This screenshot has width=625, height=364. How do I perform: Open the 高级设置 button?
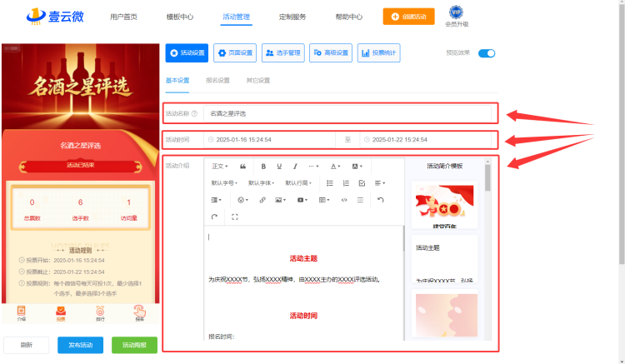(331, 53)
